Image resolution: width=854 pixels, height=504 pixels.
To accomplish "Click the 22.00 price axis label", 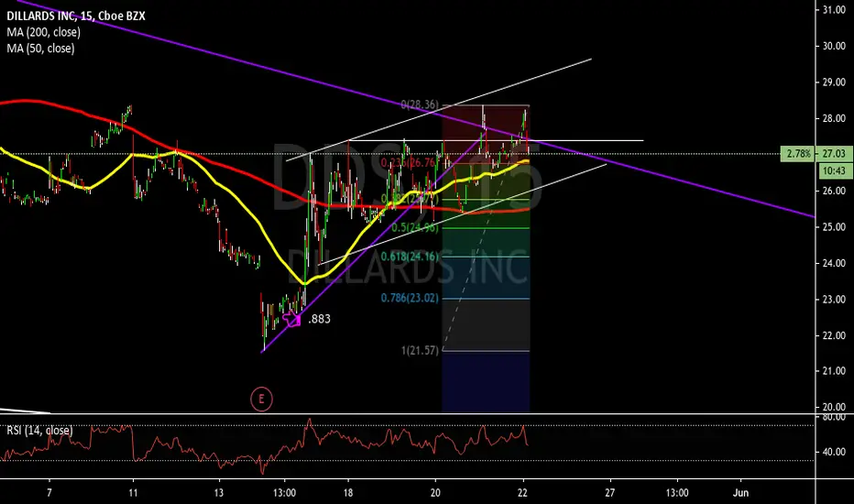I will (834, 335).
